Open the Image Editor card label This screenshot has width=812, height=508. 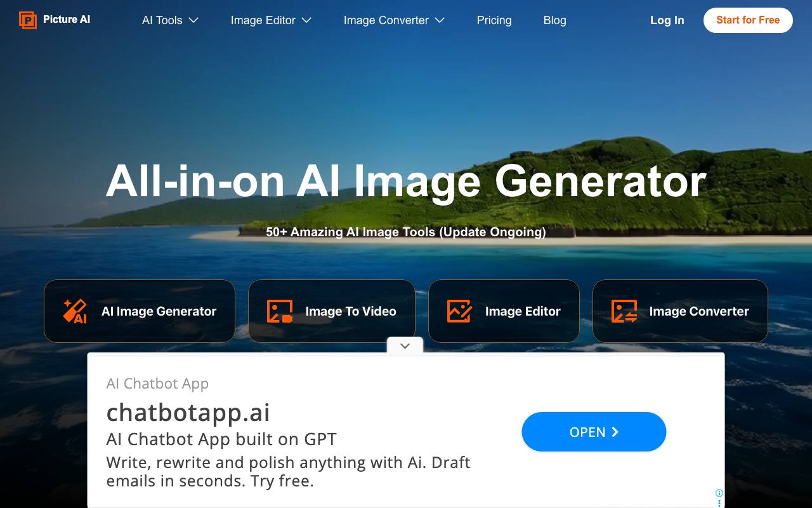[x=523, y=311]
